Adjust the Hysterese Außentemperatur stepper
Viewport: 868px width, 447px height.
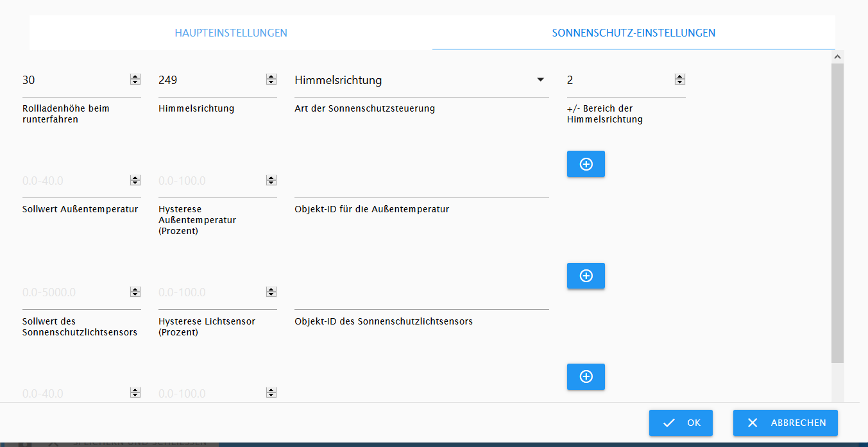tap(271, 181)
